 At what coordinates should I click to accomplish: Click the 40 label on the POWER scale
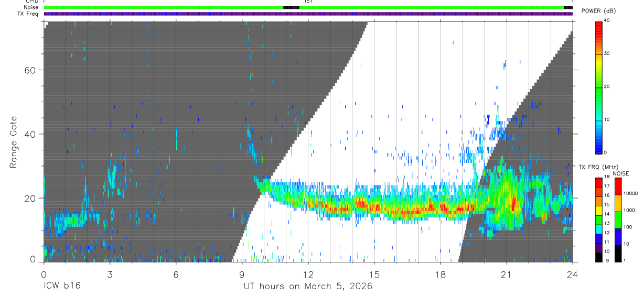(607, 20)
